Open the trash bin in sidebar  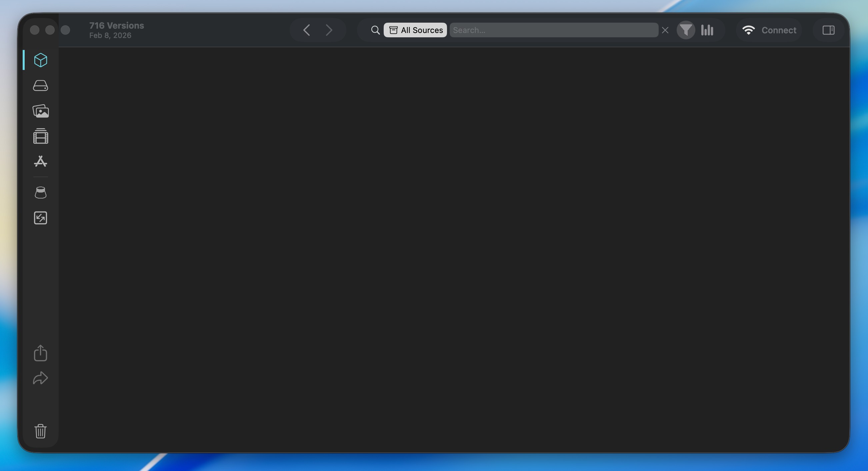point(40,431)
